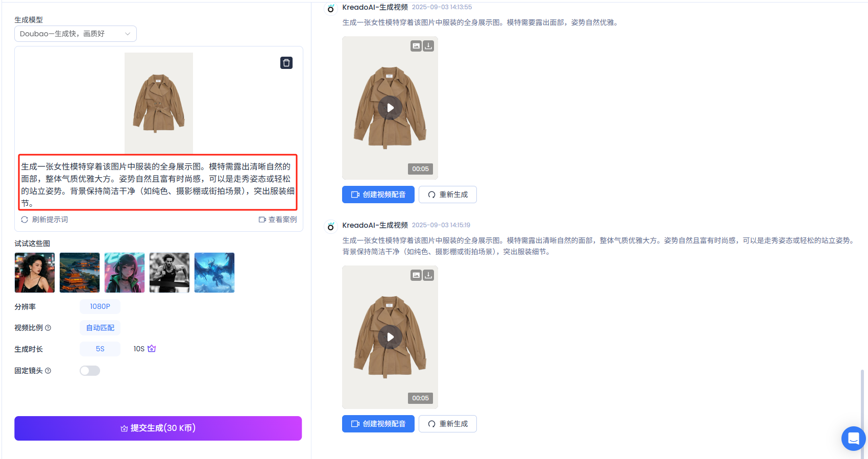Image resolution: width=868 pixels, height=459 pixels.
Task: Select 5S generation duration
Action: [100, 349]
